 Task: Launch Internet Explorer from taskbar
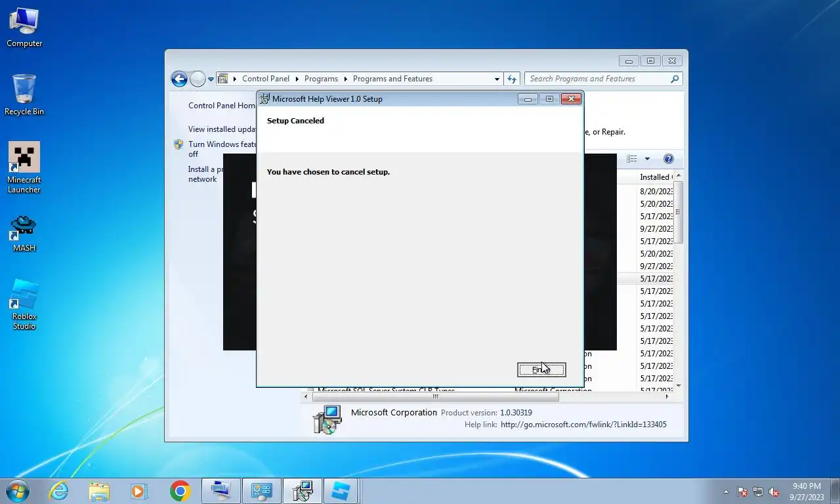pos(59,491)
